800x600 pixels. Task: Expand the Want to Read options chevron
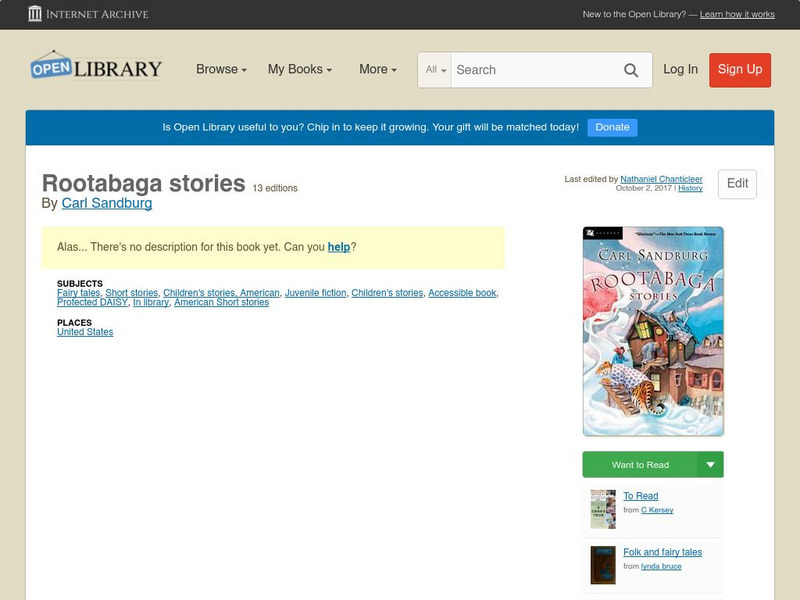tap(710, 464)
